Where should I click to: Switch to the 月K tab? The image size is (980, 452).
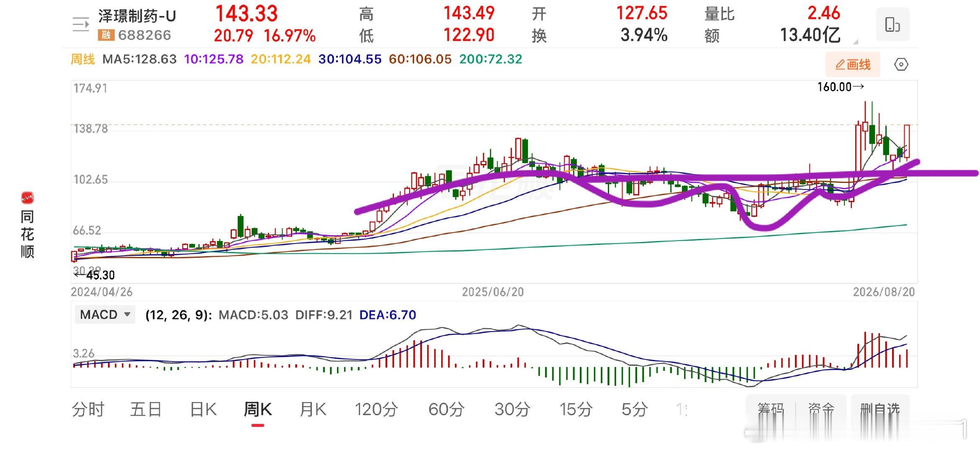313,409
